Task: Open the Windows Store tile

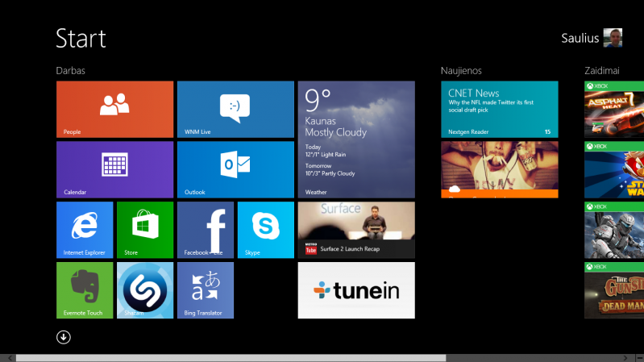Action: pos(145,230)
